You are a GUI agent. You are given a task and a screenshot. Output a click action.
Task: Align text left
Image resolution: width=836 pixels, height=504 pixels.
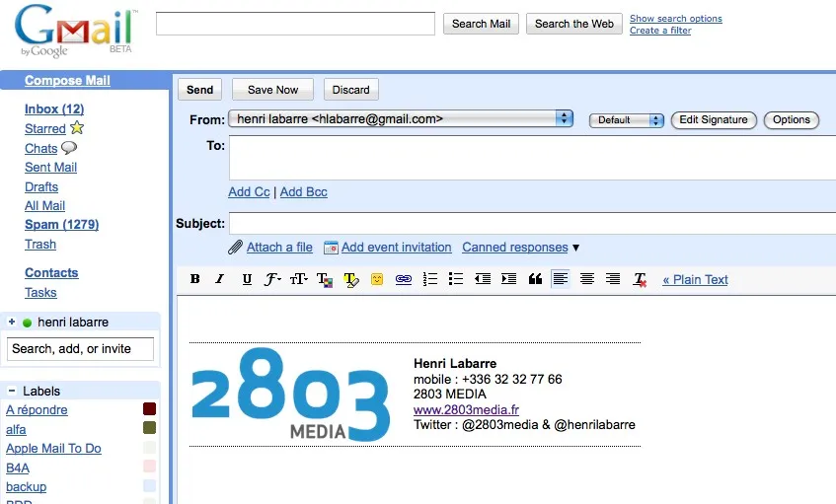561,279
